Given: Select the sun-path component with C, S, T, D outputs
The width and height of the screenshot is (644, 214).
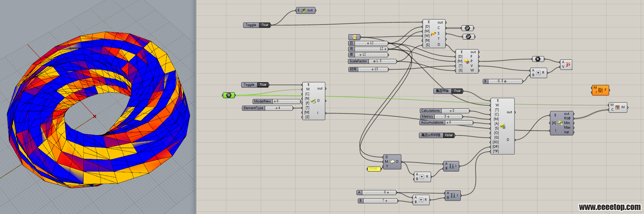Looking at the screenshot, I should coord(434,34).
